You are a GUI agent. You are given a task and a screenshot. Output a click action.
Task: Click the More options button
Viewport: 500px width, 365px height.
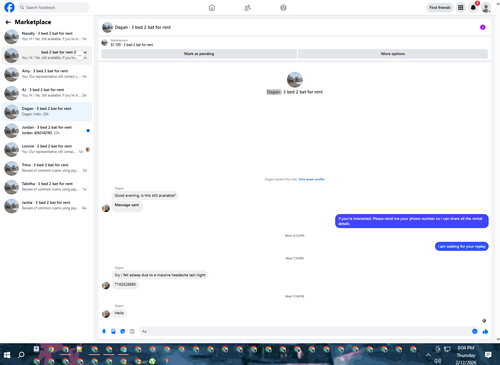[x=393, y=54]
